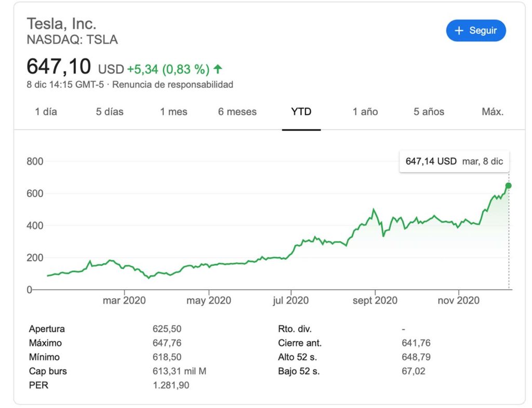The image size is (532, 408).
Task: Open the Renuncia de responsabilidad link
Action: 173,84
